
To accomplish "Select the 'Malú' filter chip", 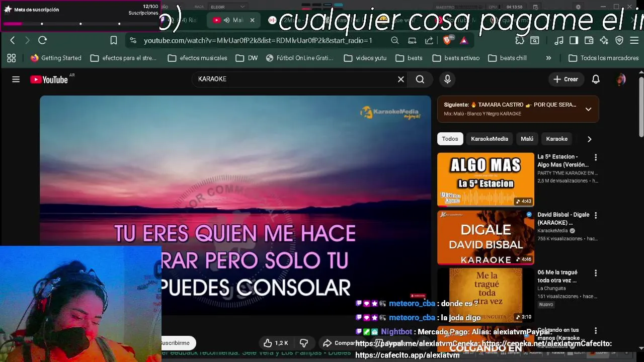I will click(527, 139).
